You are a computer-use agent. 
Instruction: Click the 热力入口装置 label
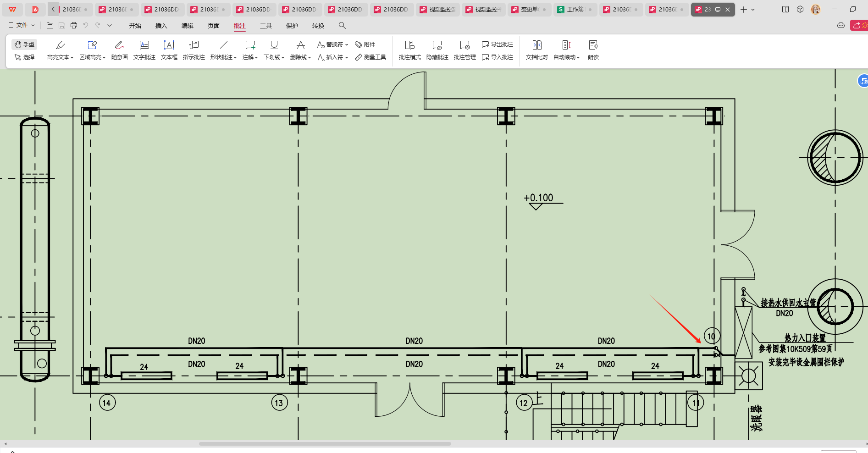[x=805, y=338]
